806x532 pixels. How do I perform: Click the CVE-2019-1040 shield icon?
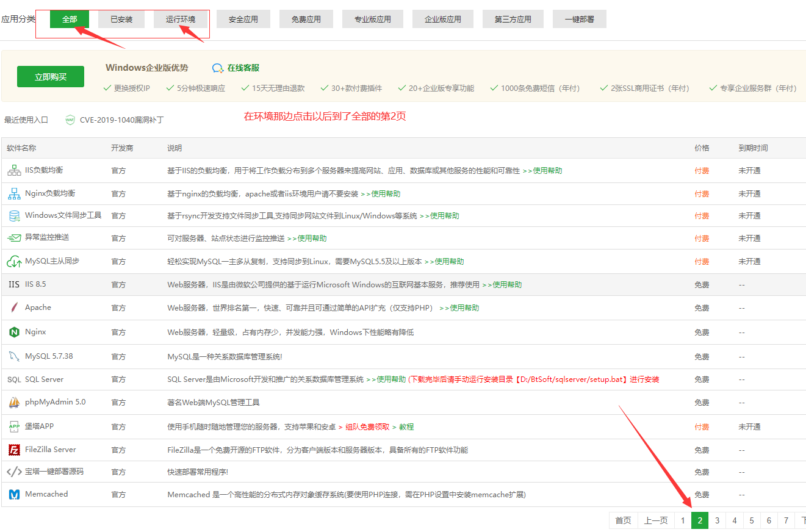tap(70, 120)
